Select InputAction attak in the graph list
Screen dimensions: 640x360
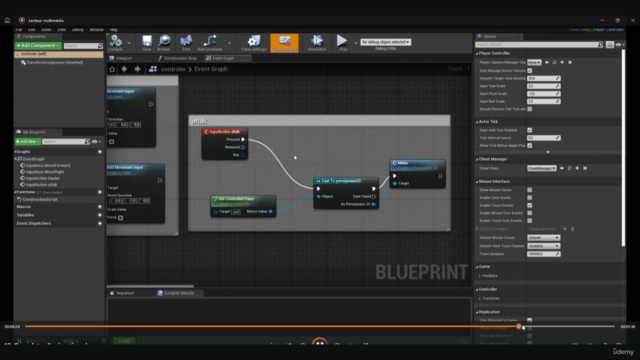click(x=41, y=184)
